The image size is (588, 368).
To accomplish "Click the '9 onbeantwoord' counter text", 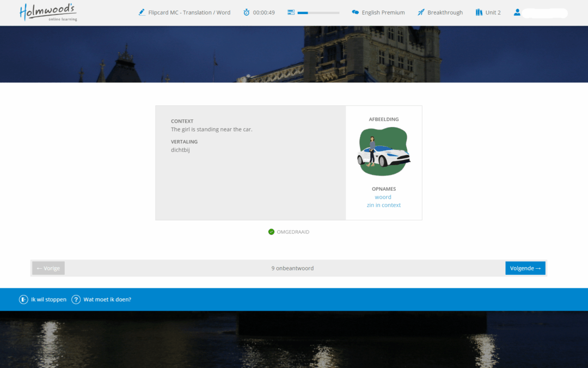I will tap(292, 268).
